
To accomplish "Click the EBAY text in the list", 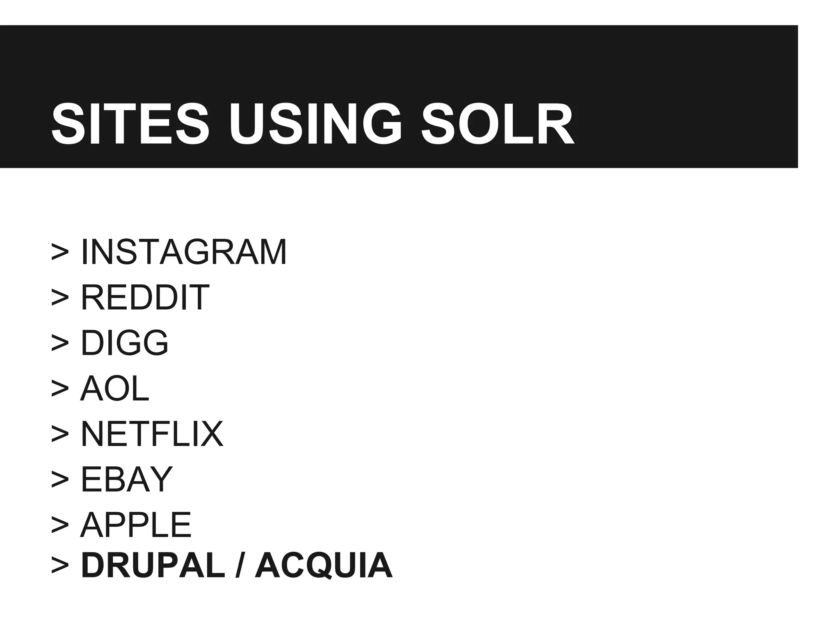I will pyautogui.click(x=126, y=479).
